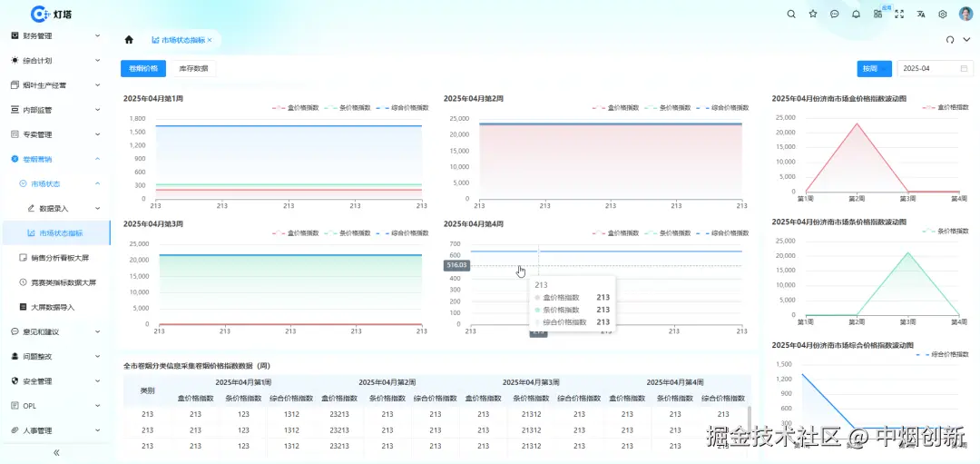Click the 综合价格指数波动图 chart title
This screenshot has width=980, height=464.
coord(843,345)
